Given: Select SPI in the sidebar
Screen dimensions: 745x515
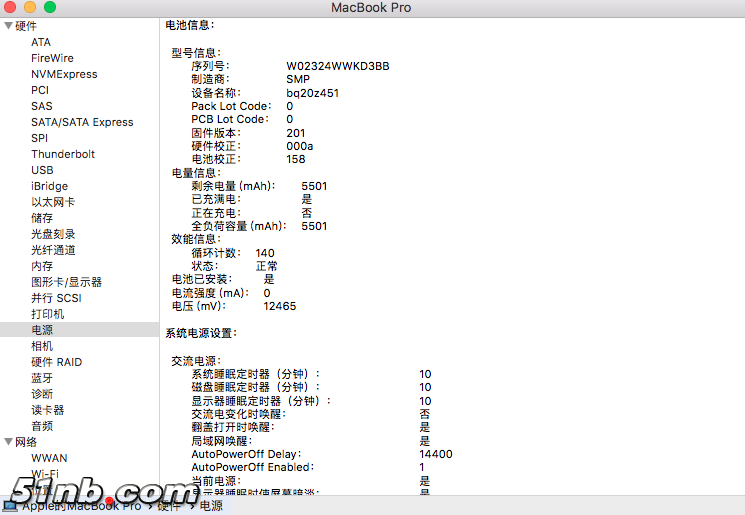Looking at the screenshot, I should [39, 138].
